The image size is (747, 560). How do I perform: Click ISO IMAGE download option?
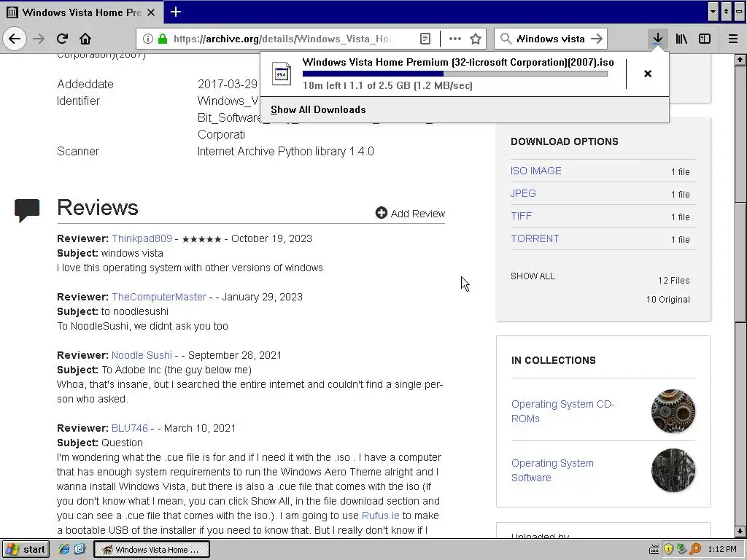536,171
